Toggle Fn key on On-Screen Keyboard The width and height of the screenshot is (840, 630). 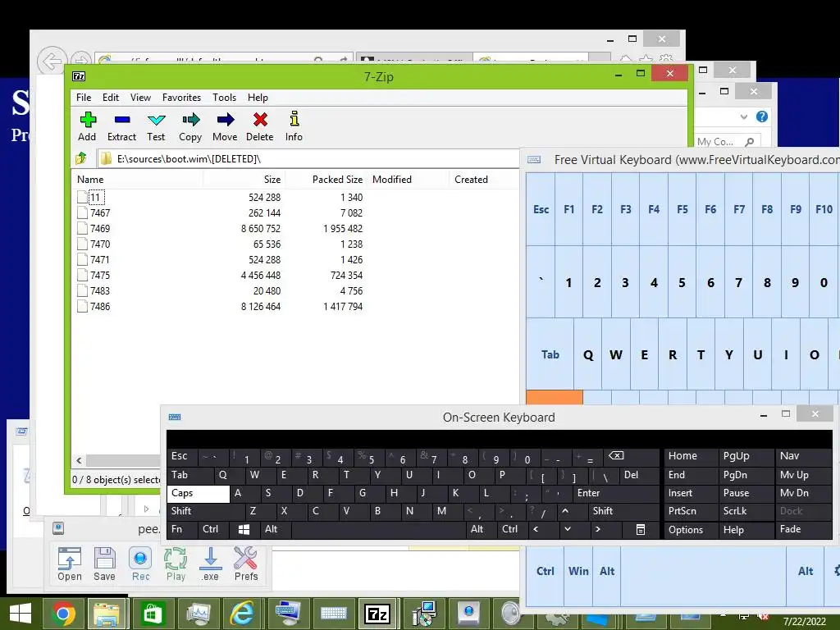(182, 529)
